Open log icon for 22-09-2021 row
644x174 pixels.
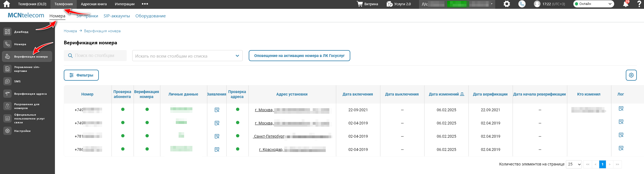(x=621, y=108)
